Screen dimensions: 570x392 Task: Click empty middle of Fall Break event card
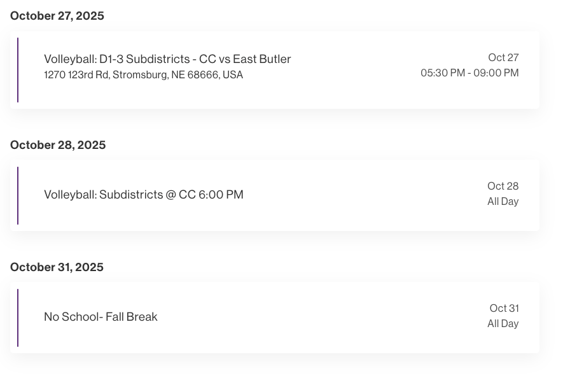click(x=318, y=318)
